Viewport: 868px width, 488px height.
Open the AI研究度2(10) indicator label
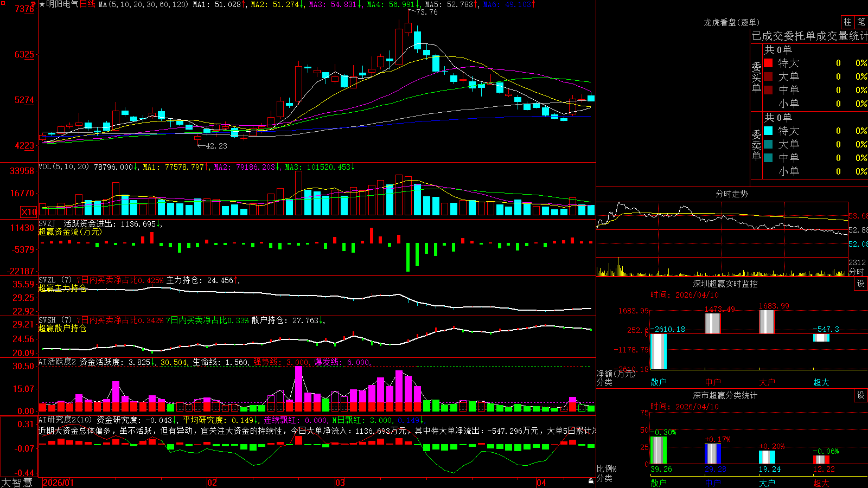[x=65, y=420]
